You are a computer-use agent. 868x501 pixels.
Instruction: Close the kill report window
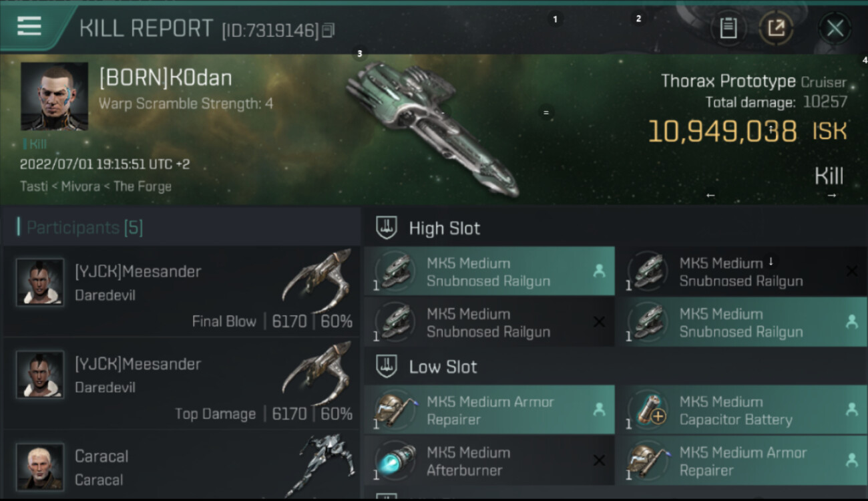pyautogui.click(x=835, y=28)
